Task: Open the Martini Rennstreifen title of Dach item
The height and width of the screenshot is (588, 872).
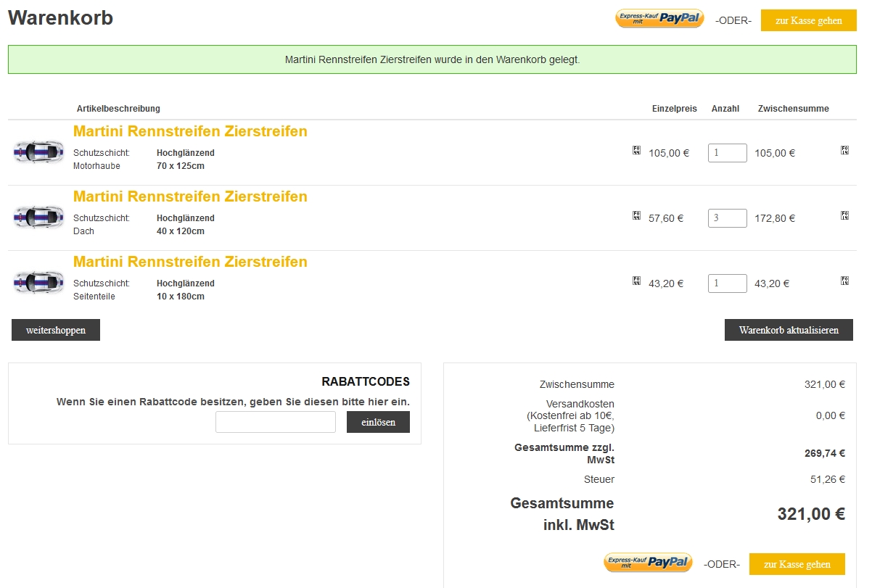Action: 190,196
